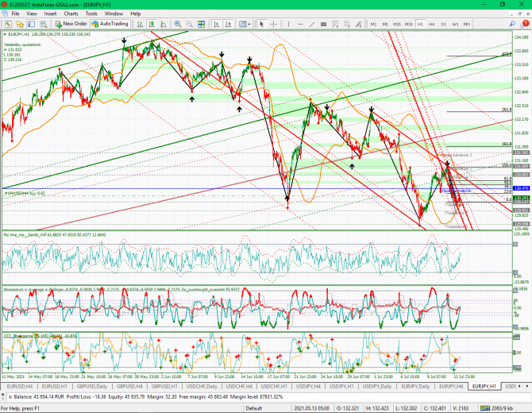This screenshot has height=413, width=532.
Task: Select the rectangle drawing tool
Action: (323, 24)
